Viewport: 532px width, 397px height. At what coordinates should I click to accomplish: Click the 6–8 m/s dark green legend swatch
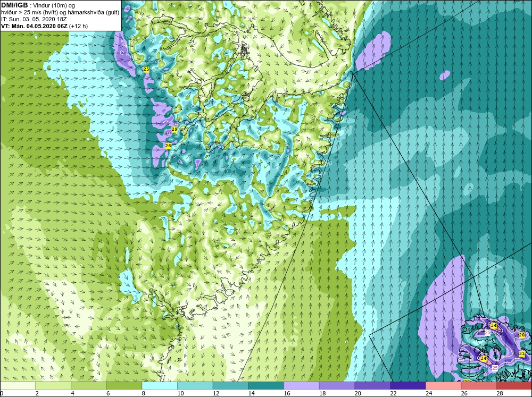[124, 385]
